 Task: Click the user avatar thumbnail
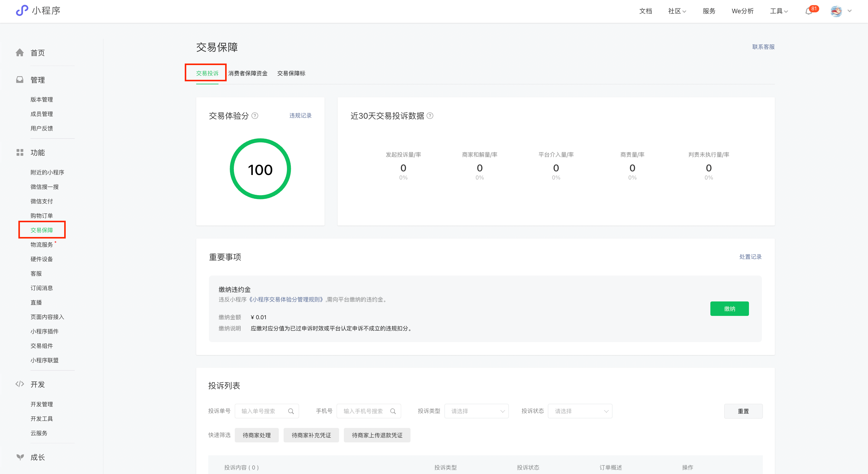836,11
